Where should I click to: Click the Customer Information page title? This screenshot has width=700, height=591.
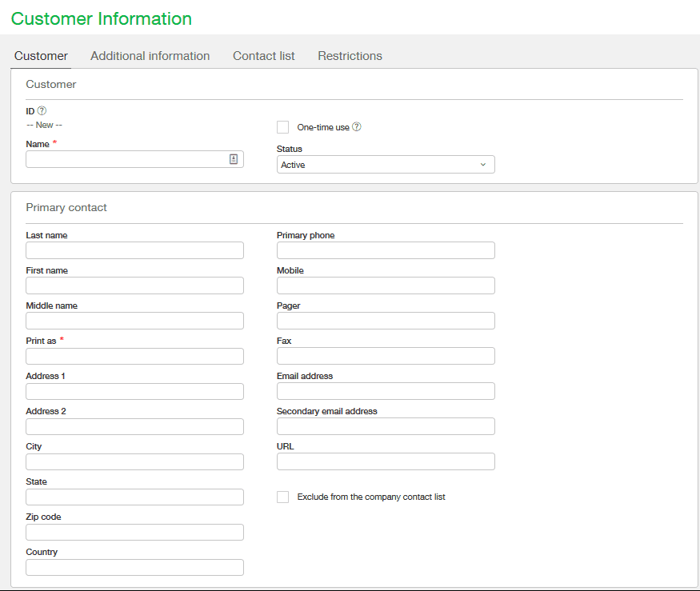coord(101,18)
